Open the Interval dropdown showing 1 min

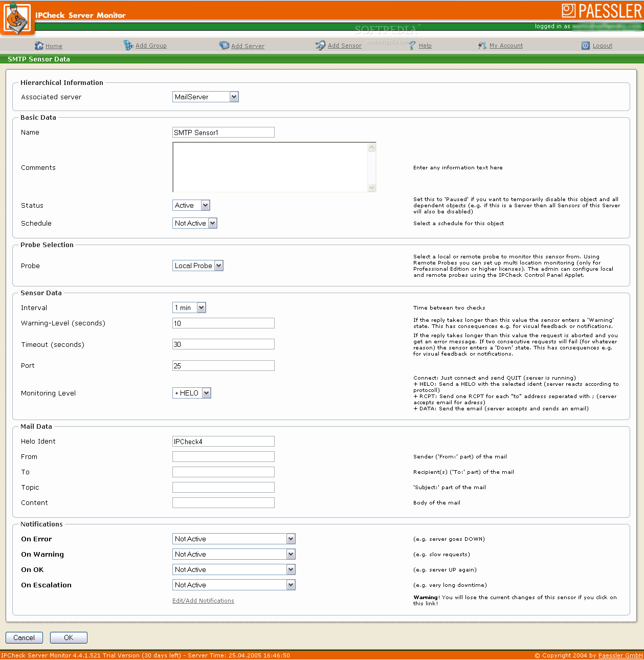pos(189,307)
